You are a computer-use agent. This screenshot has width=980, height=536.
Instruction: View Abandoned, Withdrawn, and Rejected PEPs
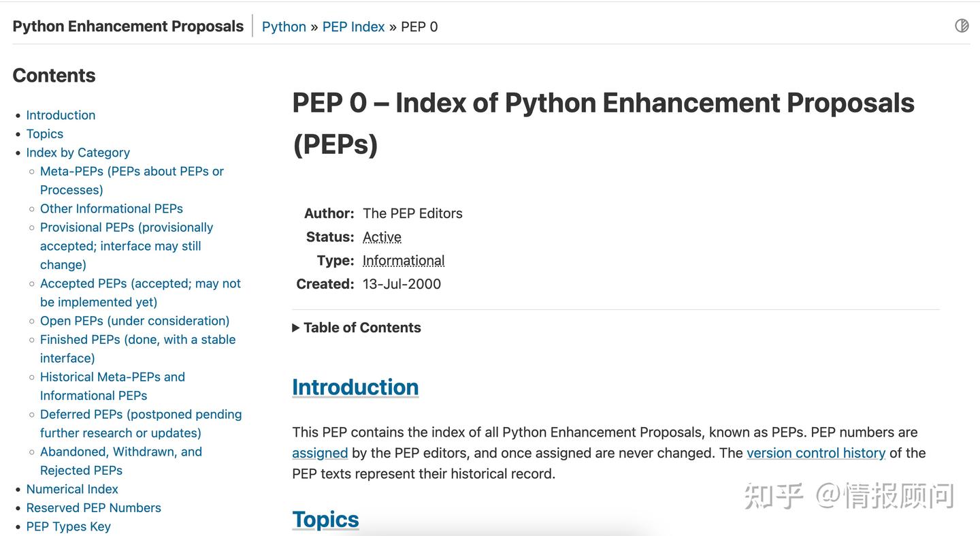(120, 452)
